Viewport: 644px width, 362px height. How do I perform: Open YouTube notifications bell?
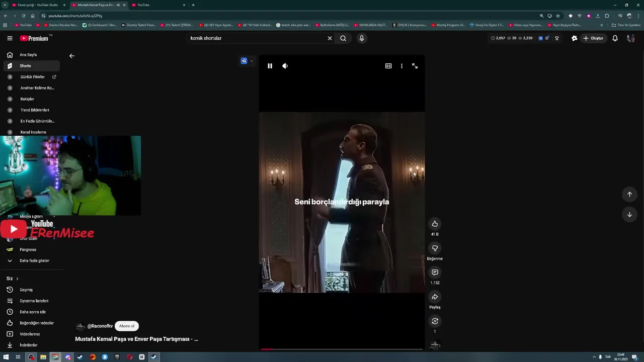(x=615, y=38)
